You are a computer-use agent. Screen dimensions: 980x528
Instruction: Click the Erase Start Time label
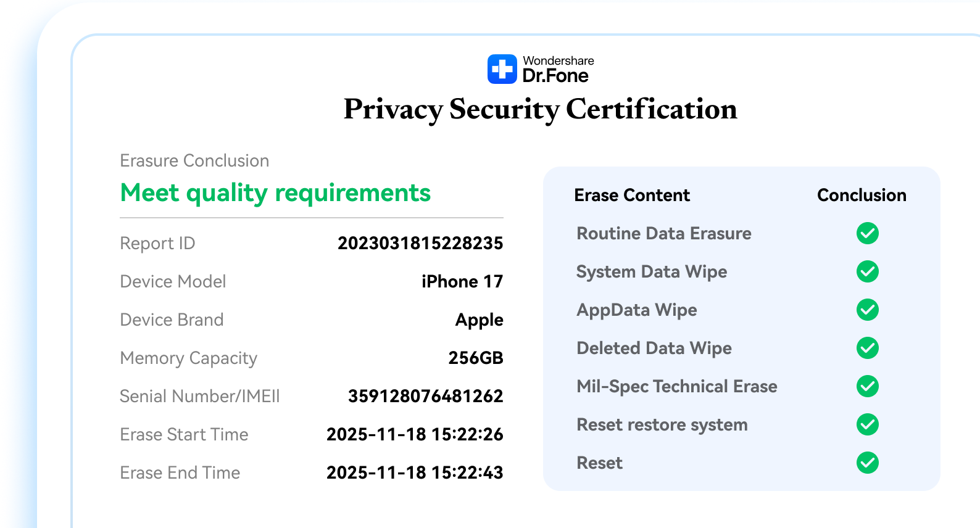click(184, 434)
